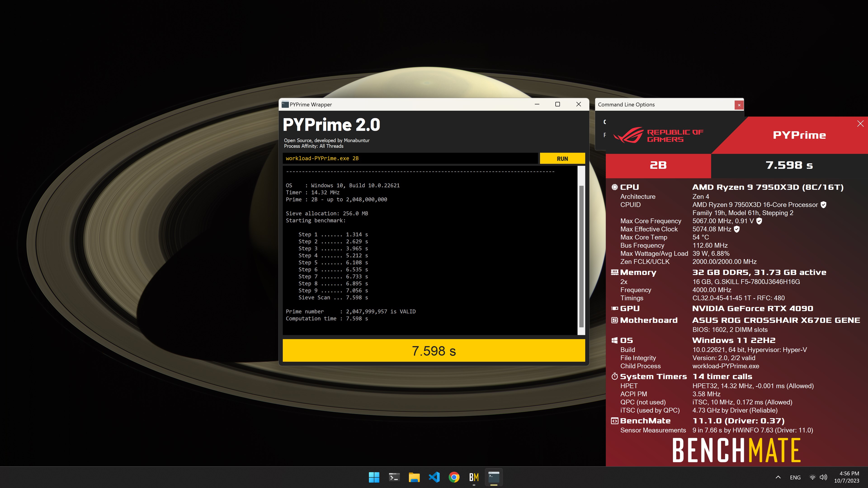Screen dimensions: 868x488
Task: Click the 'Version: 2.0, 2/2 valid' value
Action: pos(724,358)
